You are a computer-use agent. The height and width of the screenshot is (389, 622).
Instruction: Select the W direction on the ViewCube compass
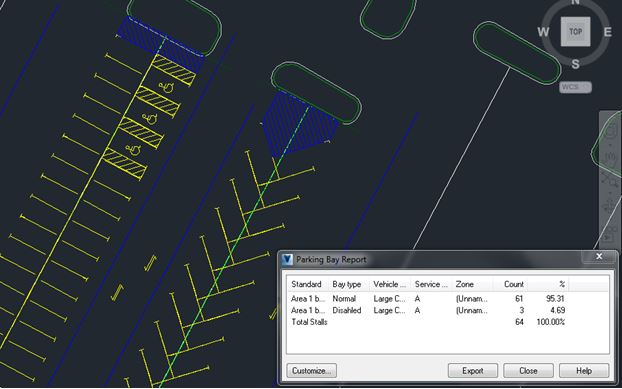pyautogui.click(x=543, y=32)
